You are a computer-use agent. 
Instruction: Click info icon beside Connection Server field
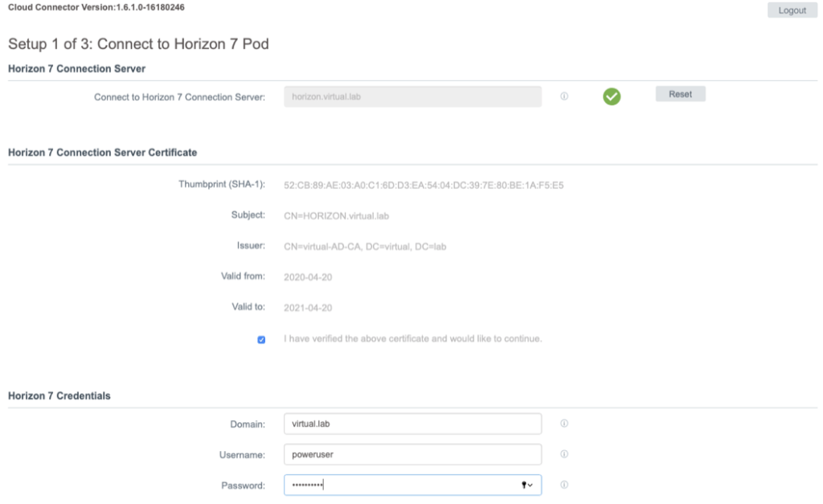pyautogui.click(x=564, y=96)
